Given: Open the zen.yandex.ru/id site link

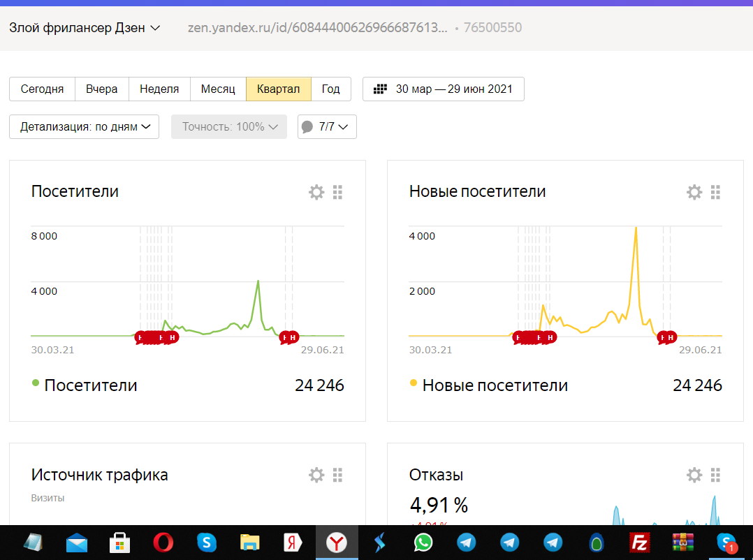Looking at the screenshot, I should 317,28.
